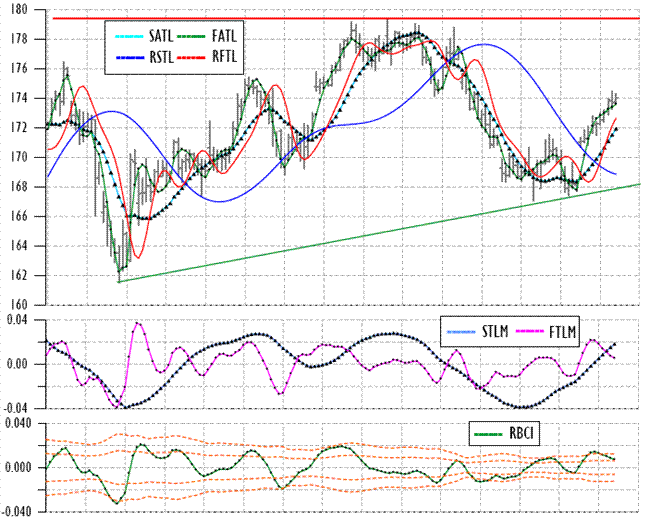Click the green FATL legend line sample
The image size is (650, 519).
192,37
